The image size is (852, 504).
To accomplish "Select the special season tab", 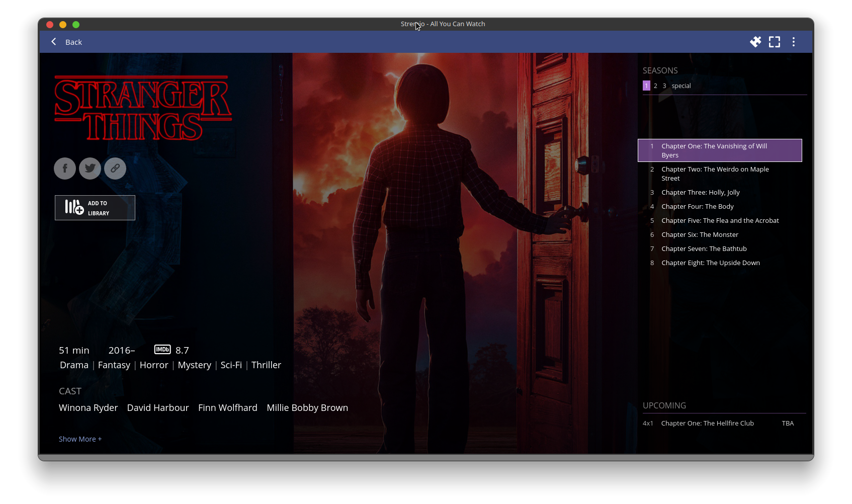I will (x=681, y=86).
